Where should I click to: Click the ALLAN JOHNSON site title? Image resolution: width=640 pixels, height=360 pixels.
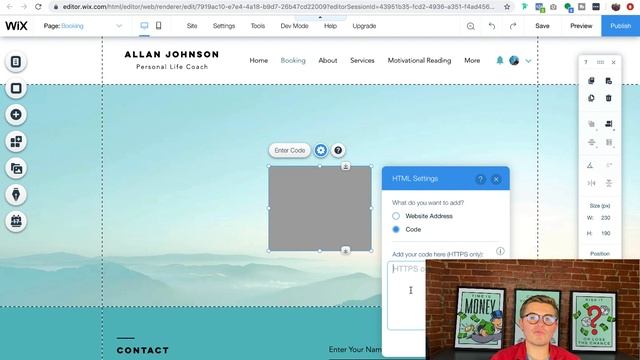[172, 54]
